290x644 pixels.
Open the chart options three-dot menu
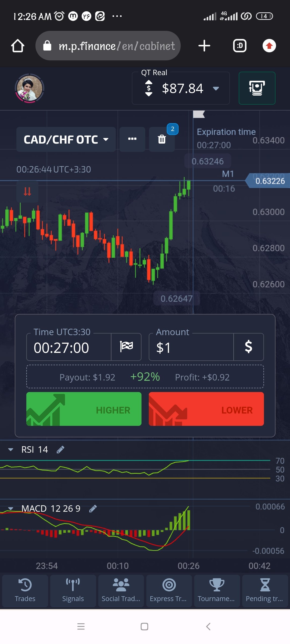coord(132,139)
